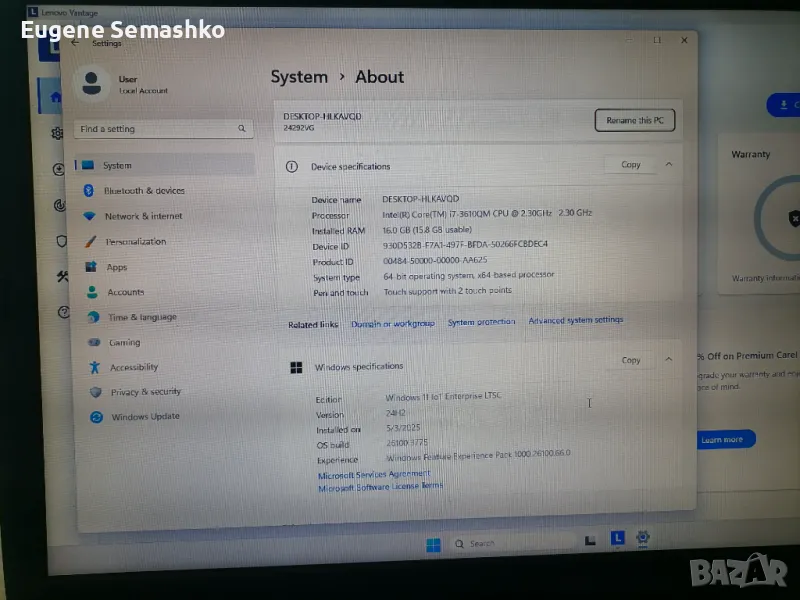Open Personalization settings page
This screenshot has width=800, height=600.
(135, 242)
